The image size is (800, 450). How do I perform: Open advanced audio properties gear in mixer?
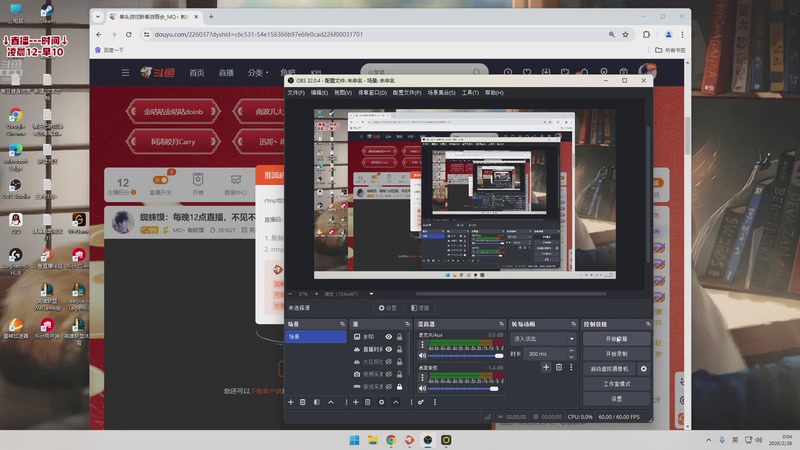pyautogui.click(x=421, y=402)
